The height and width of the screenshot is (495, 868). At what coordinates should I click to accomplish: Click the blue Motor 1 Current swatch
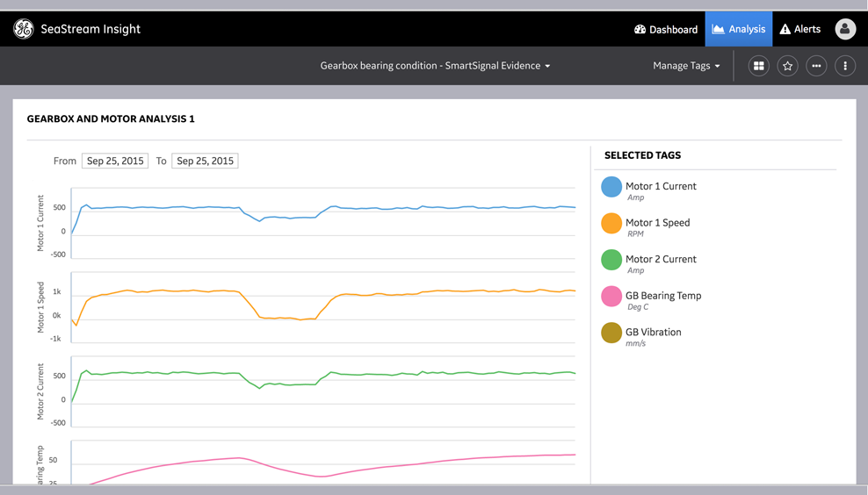[611, 187]
